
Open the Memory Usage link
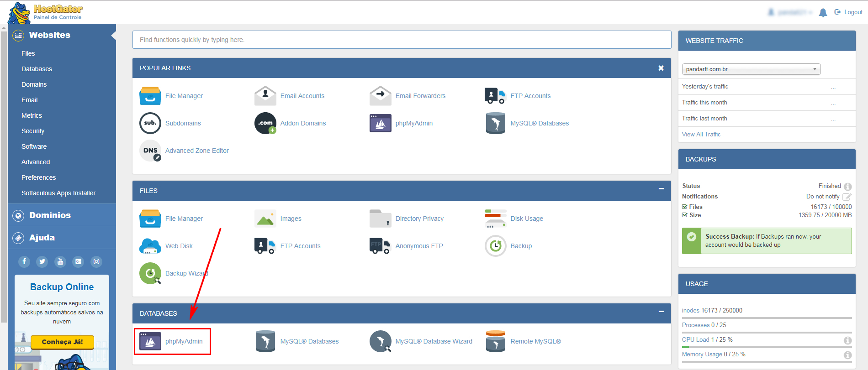[x=702, y=354]
